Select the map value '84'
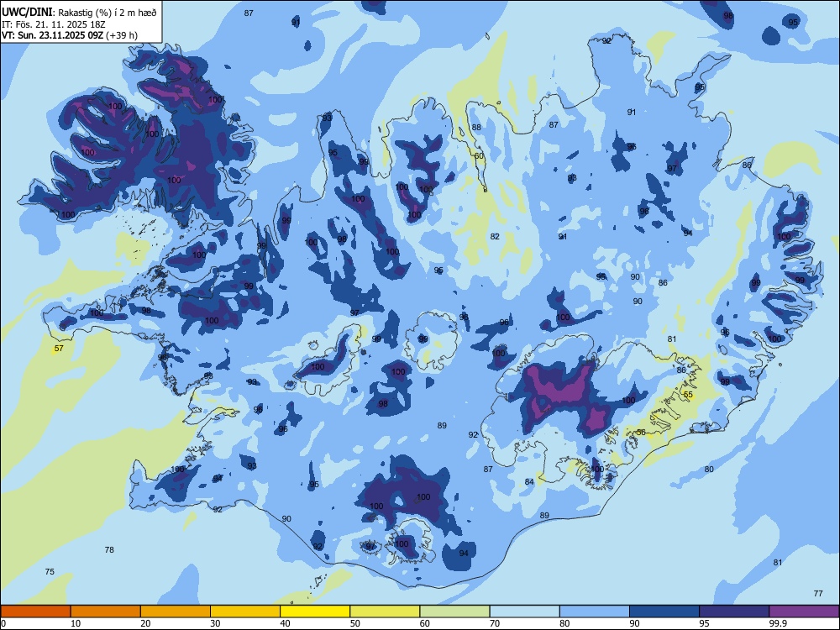The image size is (840, 630). [x=529, y=481]
